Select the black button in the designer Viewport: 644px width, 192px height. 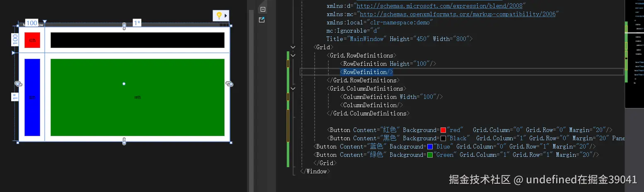coord(138,40)
